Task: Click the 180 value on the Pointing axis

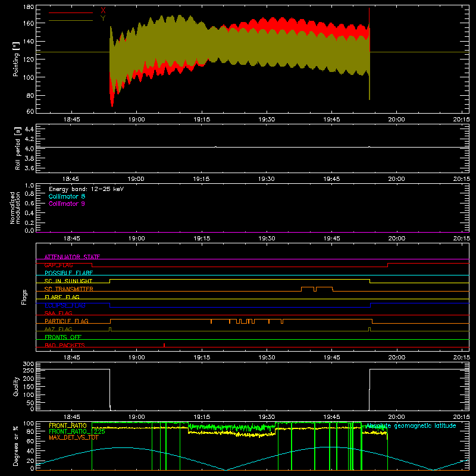Action: pyautogui.click(x=29, y=7)
